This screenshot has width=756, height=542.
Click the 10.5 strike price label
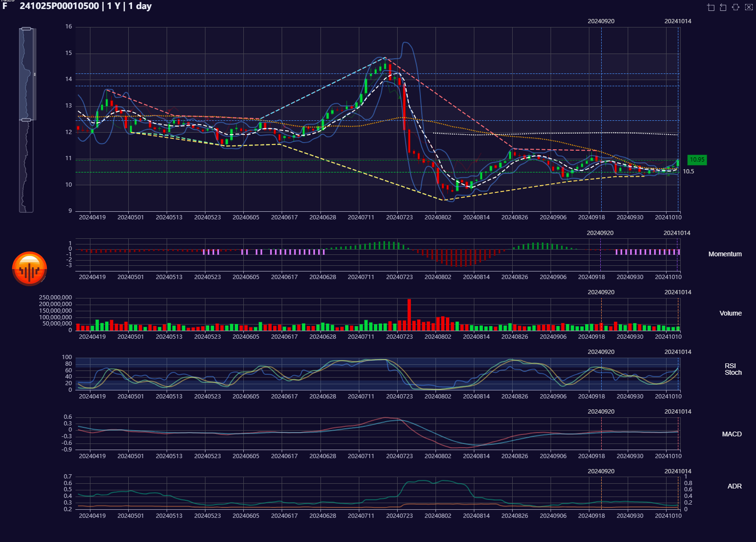click(x=688, y=172)
